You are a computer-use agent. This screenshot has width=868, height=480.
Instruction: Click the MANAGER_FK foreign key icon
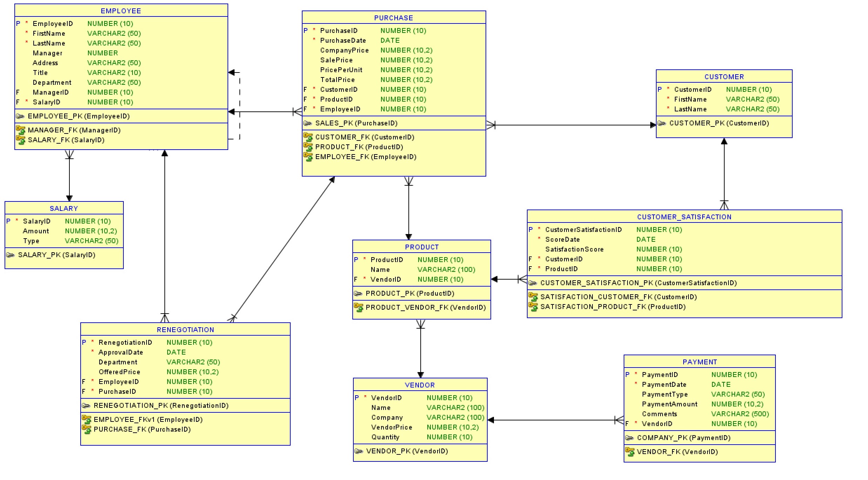21,130
